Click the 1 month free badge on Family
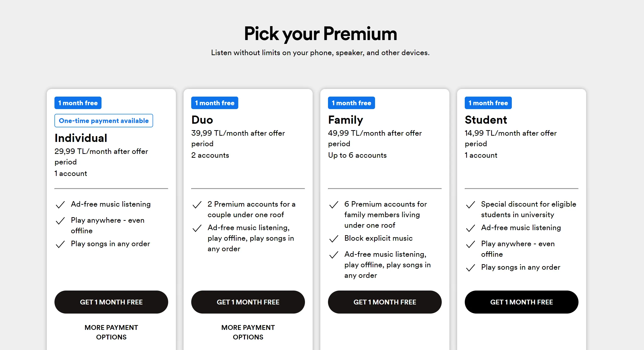The width and height of the screenshot is (644, 350). (352, 103)
